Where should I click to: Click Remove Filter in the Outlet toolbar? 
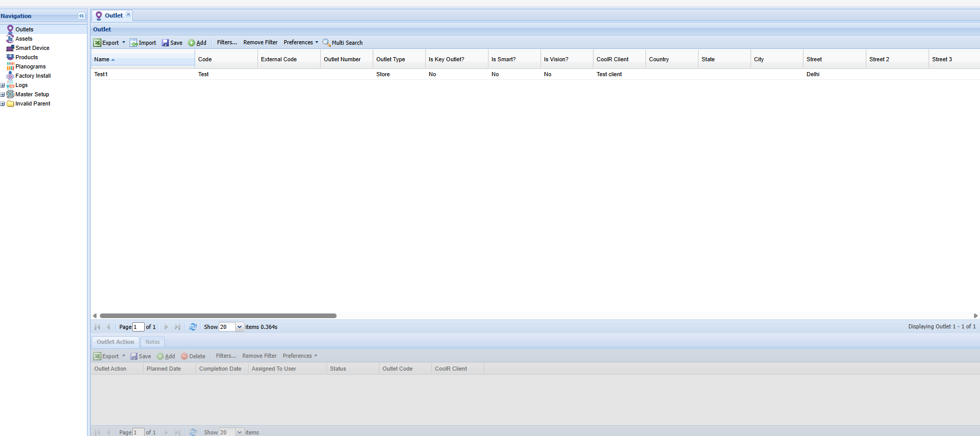click(x=260, y=43)
